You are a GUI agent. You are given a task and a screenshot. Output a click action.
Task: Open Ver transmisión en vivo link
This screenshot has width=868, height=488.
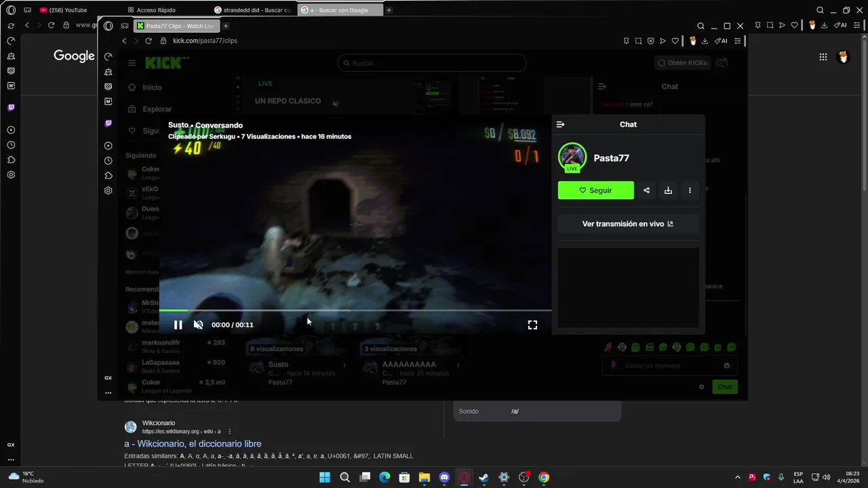[628, 224]
